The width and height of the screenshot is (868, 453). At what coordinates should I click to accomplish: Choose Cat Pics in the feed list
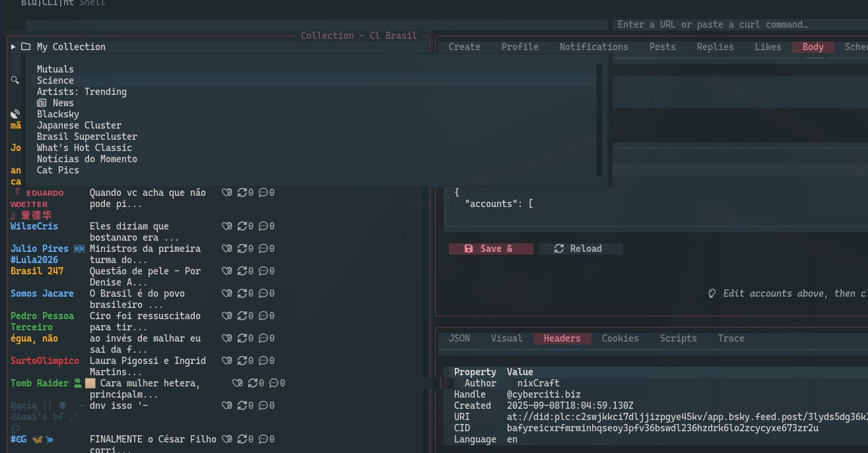click(x=58, y=170)
